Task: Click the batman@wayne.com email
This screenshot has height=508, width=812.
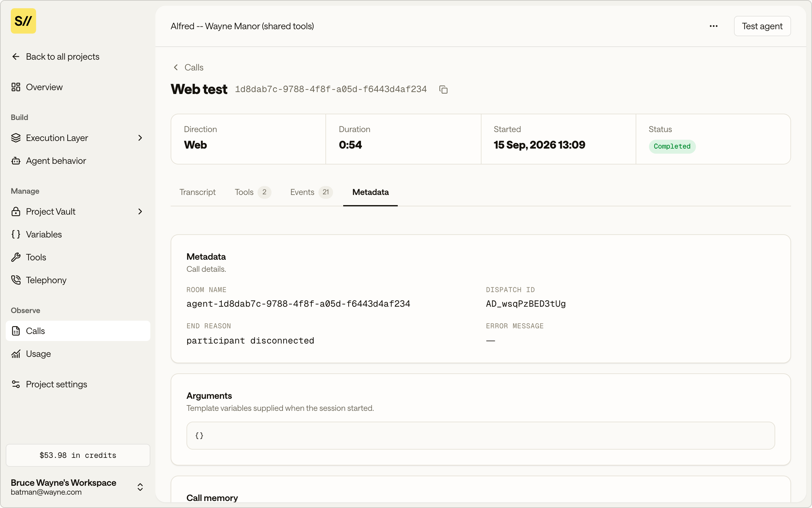Action: tap(46, 492)
